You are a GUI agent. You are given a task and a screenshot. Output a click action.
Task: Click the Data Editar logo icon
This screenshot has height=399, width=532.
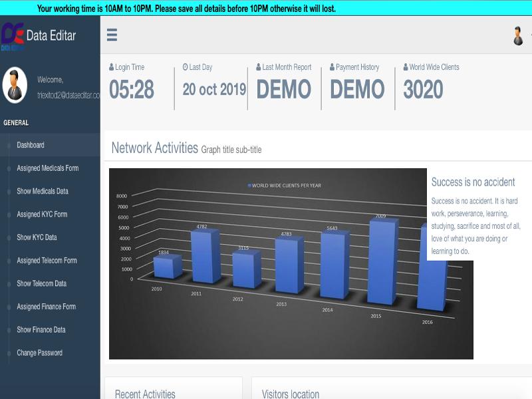click(13, 36)
